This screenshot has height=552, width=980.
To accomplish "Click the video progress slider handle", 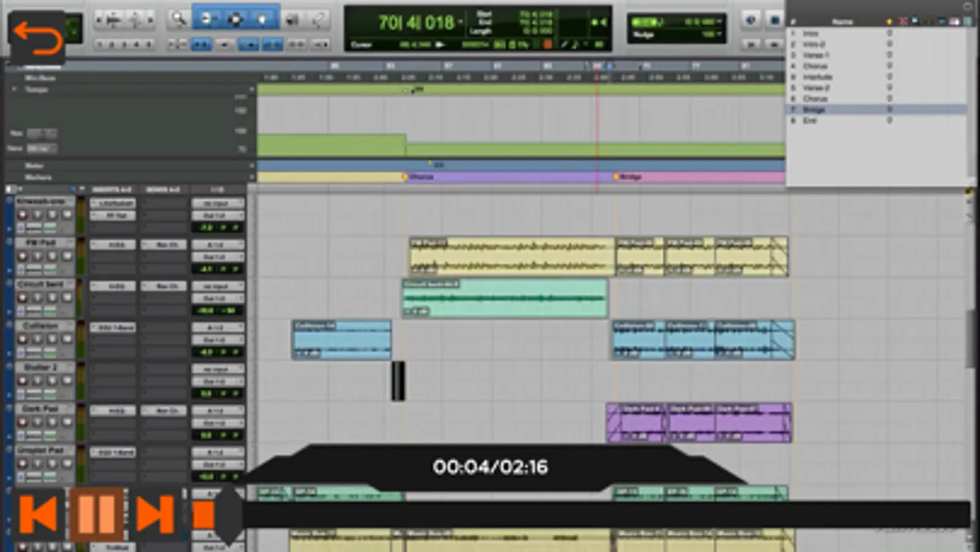I will pyautogui.click(x=229, y=514).
